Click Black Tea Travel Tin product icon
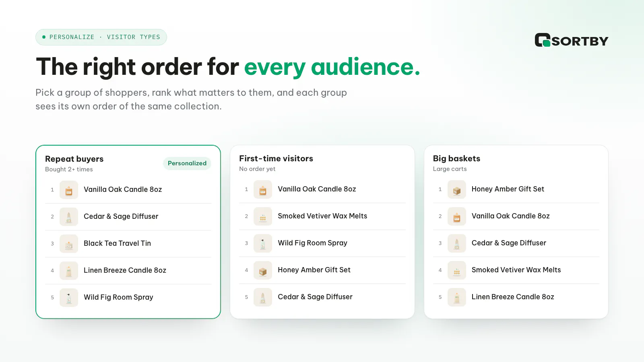Viewport: 644px width, 362px height. tap(69, 244)
